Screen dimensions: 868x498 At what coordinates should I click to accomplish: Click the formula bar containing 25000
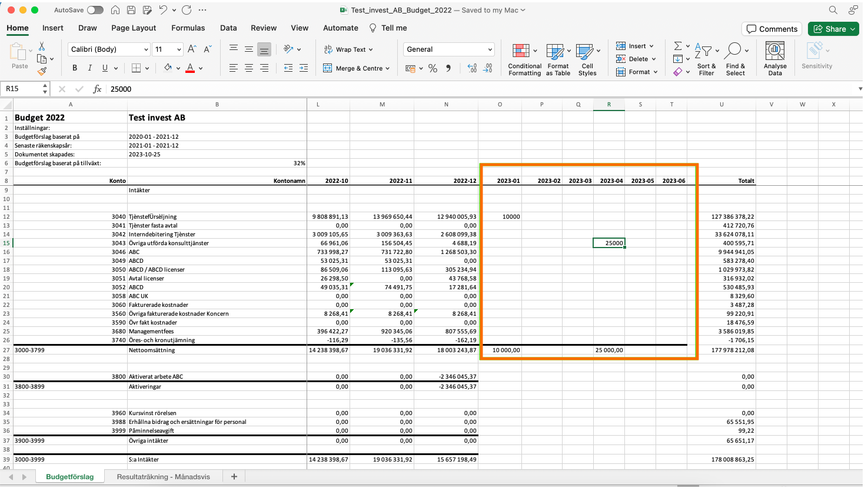tap(481, 89)
